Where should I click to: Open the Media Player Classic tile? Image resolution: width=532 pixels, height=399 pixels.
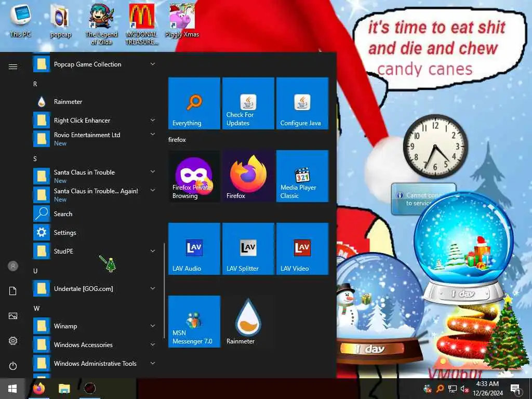coord(302,176)
